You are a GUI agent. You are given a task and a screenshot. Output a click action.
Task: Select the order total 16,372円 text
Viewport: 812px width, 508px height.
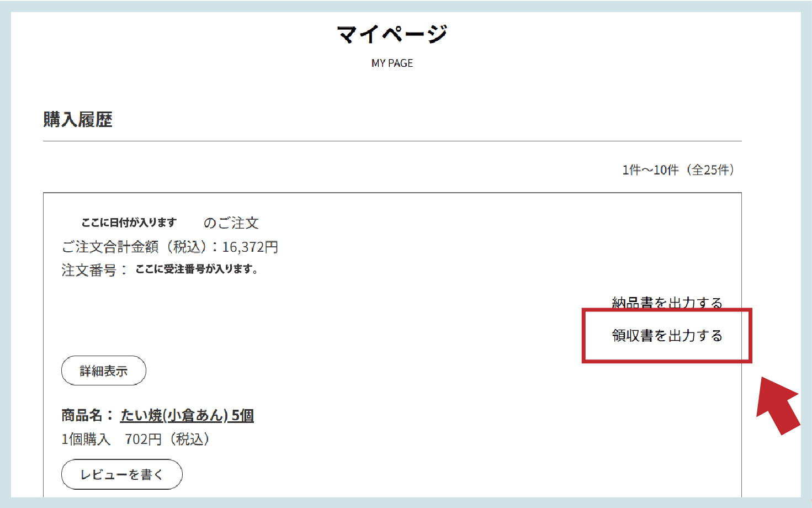coord(250,247)
